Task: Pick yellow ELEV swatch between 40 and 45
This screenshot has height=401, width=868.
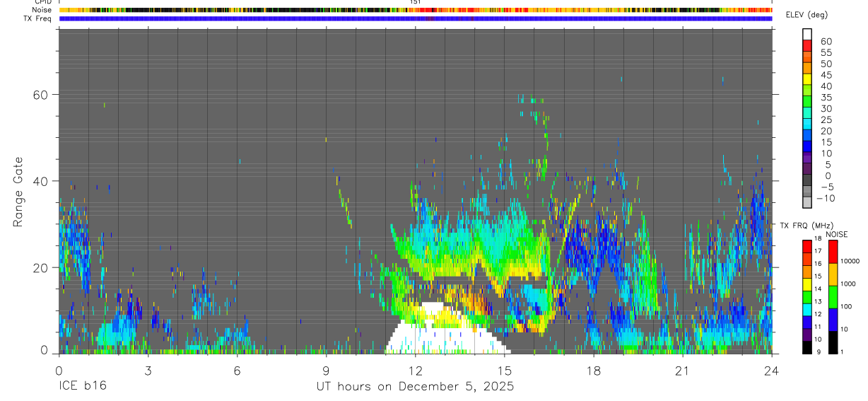Action: (807, 79)
